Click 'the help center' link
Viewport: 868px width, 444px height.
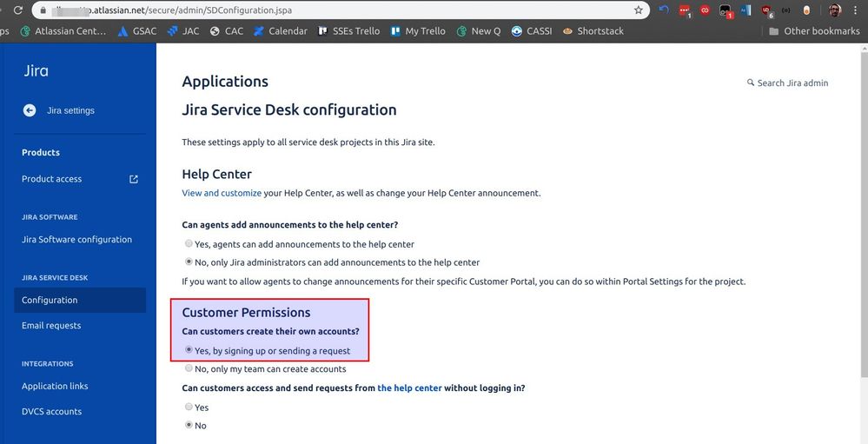[x=409, y=388]
